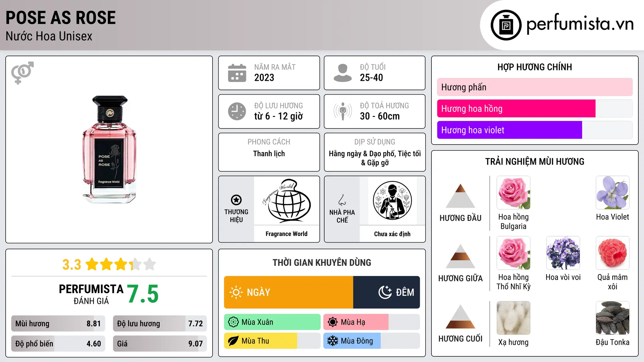This screenshot has width=644, height=362.
Task: Click the unisex gender symbol icon
Action: pos(22,73)
